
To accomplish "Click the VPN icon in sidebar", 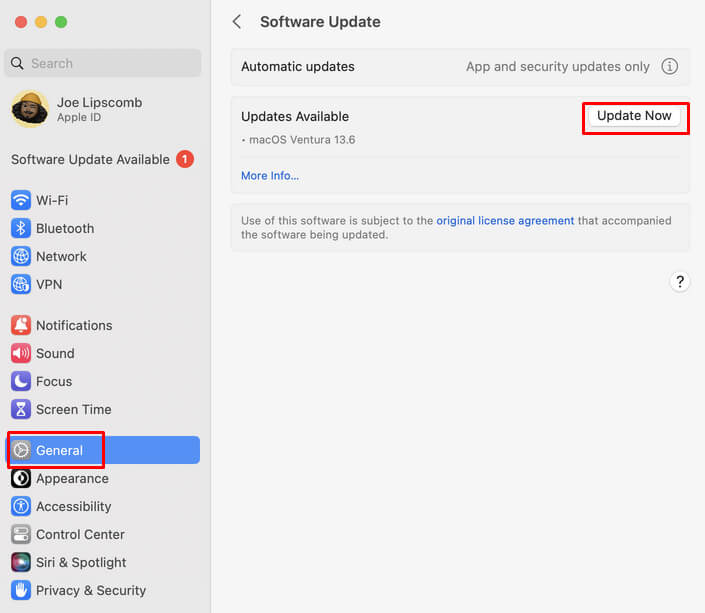I will point(21,284).
